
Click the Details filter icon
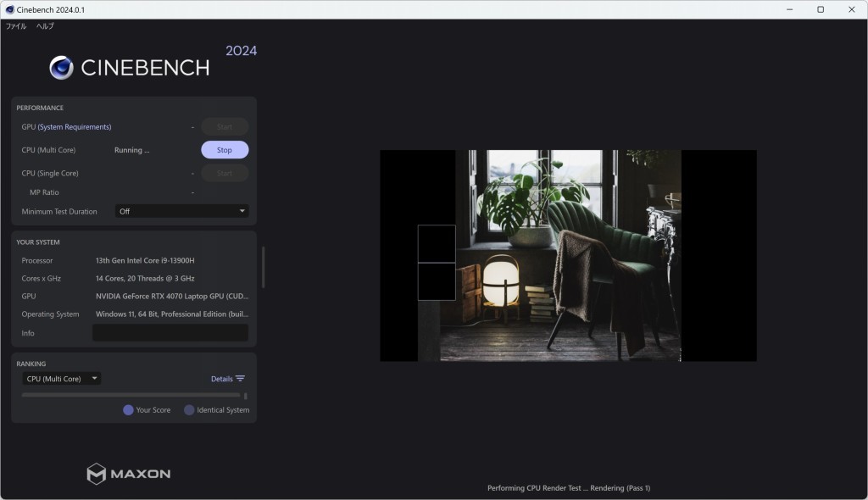240,379
